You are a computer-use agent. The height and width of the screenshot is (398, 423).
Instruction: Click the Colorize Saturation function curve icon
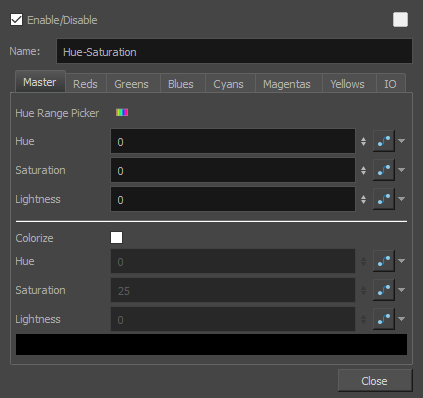click(384, 290)
